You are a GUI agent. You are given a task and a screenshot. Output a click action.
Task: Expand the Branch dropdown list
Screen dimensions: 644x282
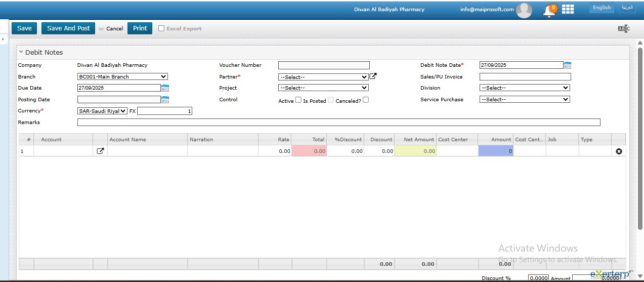point(122,77)
